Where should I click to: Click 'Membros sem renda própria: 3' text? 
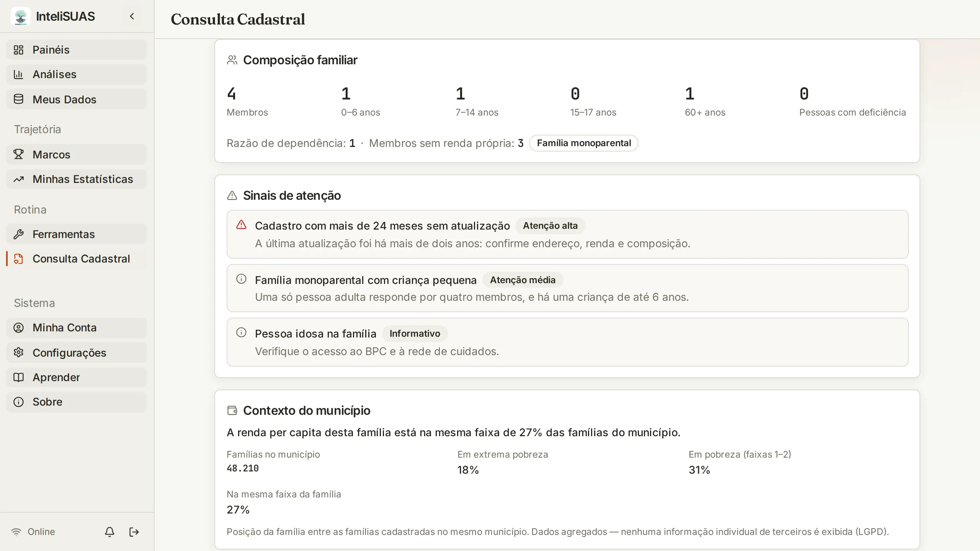(446, 143)
